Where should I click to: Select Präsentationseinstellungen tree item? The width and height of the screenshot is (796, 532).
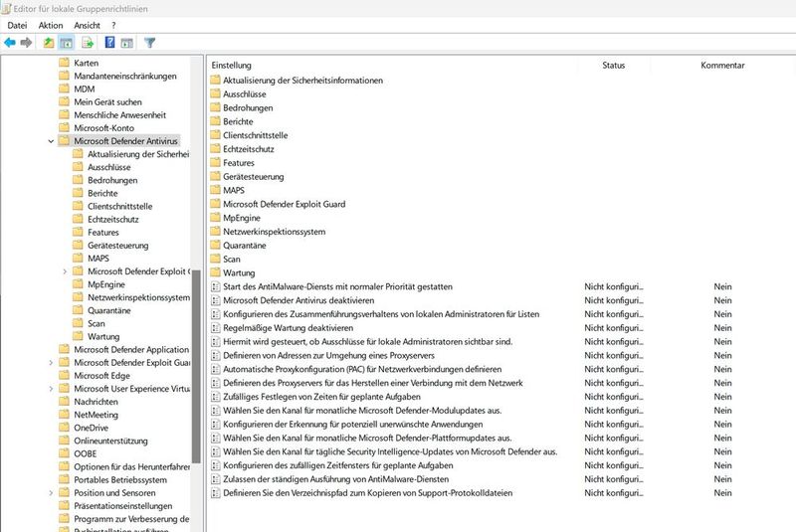[x=122, y=506]
